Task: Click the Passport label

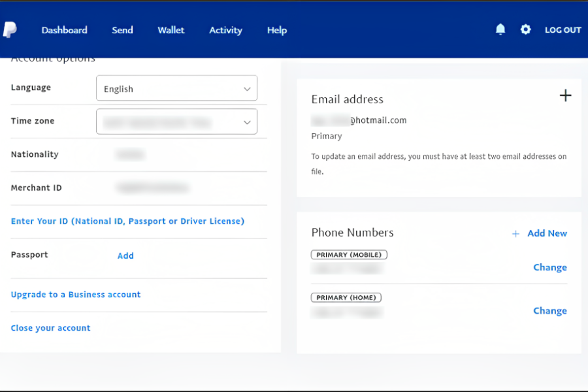Action: click(29, 255)
